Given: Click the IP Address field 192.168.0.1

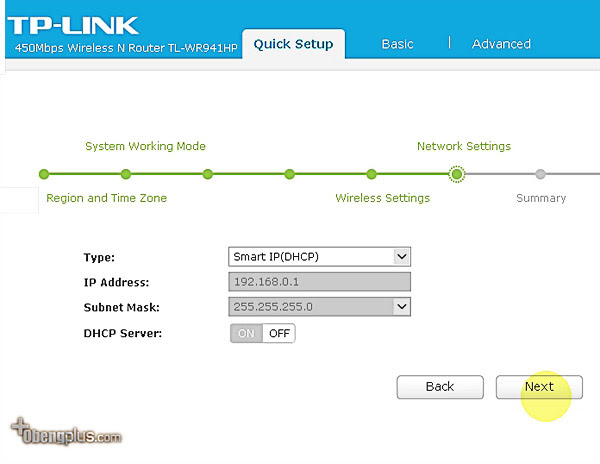Looking at the screenshot, I should click(x=320, y=282).
